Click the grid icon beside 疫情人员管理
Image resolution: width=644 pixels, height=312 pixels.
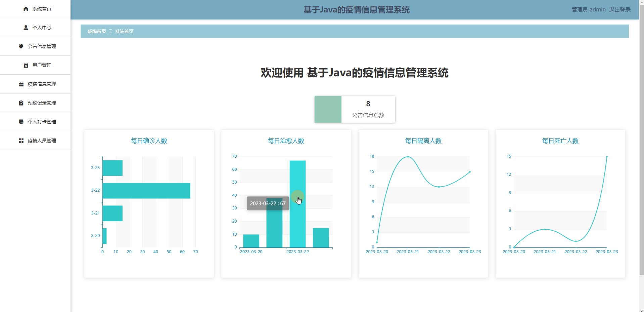[x=21, y=141]
